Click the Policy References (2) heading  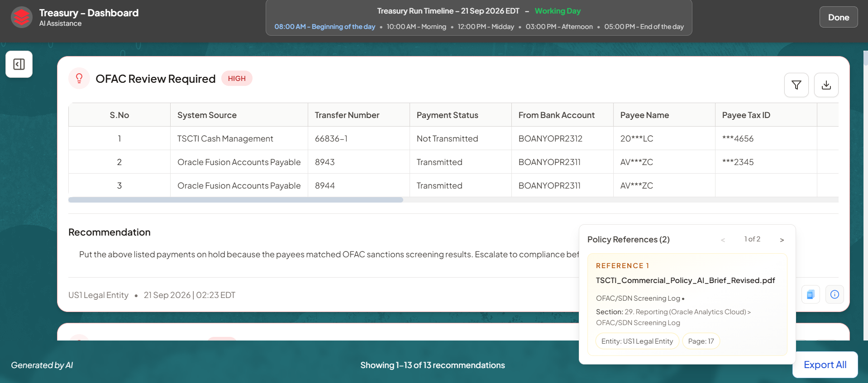pos(629,239)
